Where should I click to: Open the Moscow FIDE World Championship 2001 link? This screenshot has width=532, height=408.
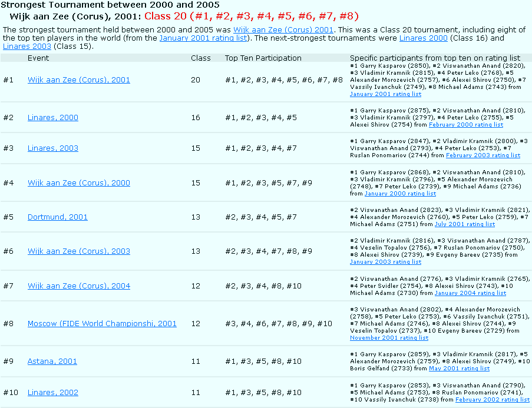click(102, 323)
